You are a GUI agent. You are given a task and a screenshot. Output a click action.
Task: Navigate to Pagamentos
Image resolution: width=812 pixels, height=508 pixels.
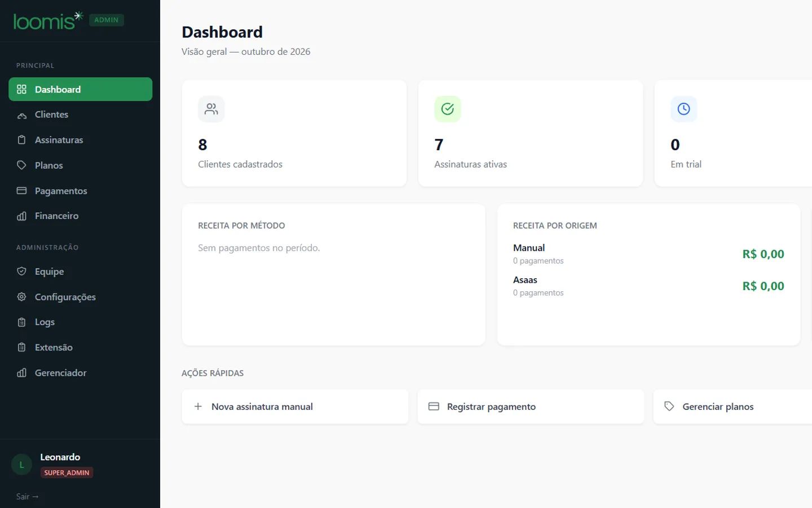(81, 191)
